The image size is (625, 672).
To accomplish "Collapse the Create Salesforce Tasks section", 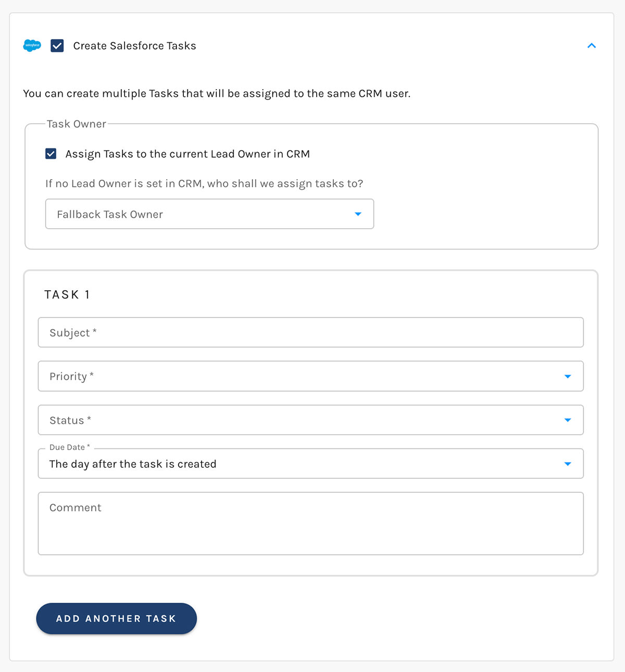I will point(592,45).
